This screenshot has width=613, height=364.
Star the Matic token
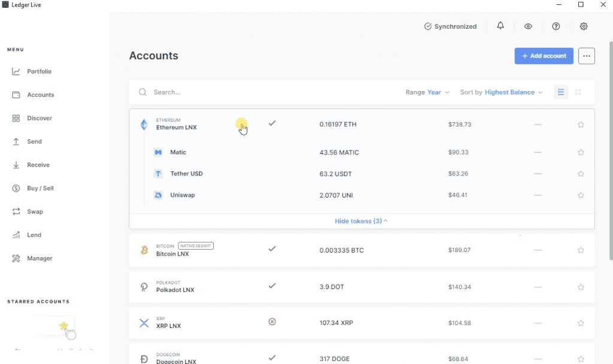coord(581,153)
